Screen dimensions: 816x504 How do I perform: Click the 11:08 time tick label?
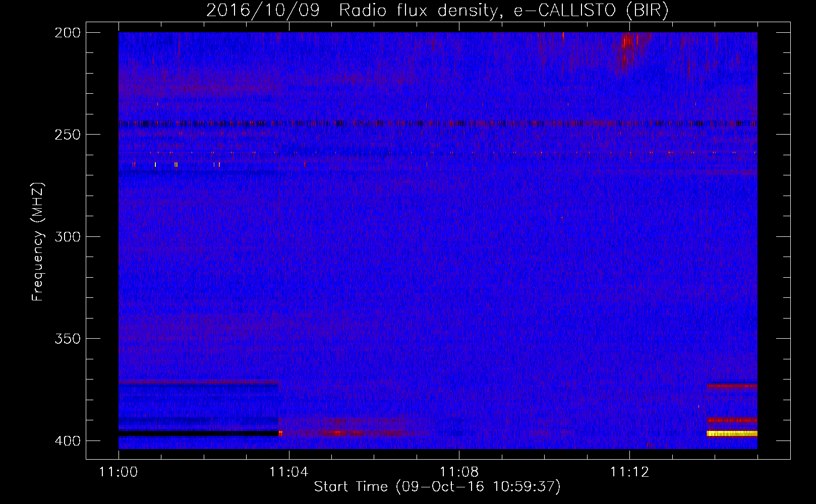click(x=459, y=472)
